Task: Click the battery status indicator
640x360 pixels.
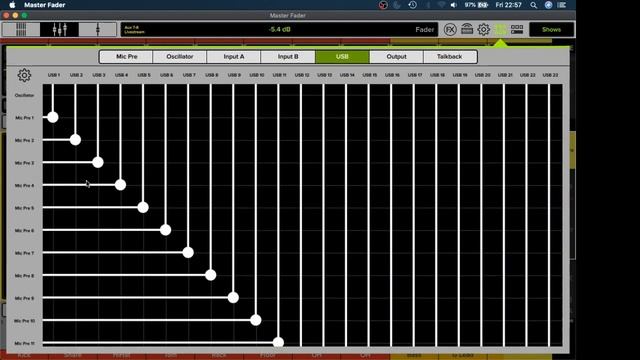Action: (476, 5)
